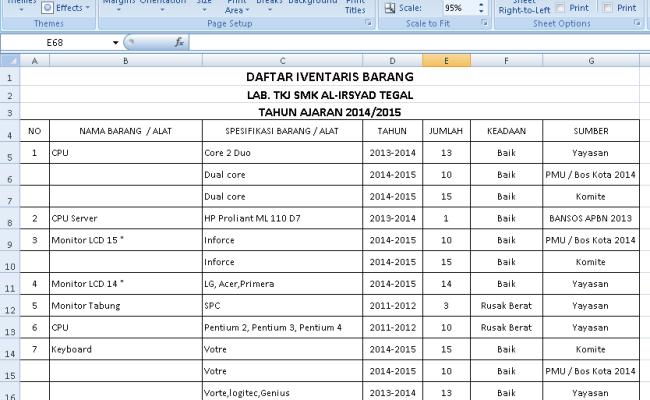Select the LG, Acer,Primera cell
The width and height of the screenshot is (650, 400).
tap(282, 284)
